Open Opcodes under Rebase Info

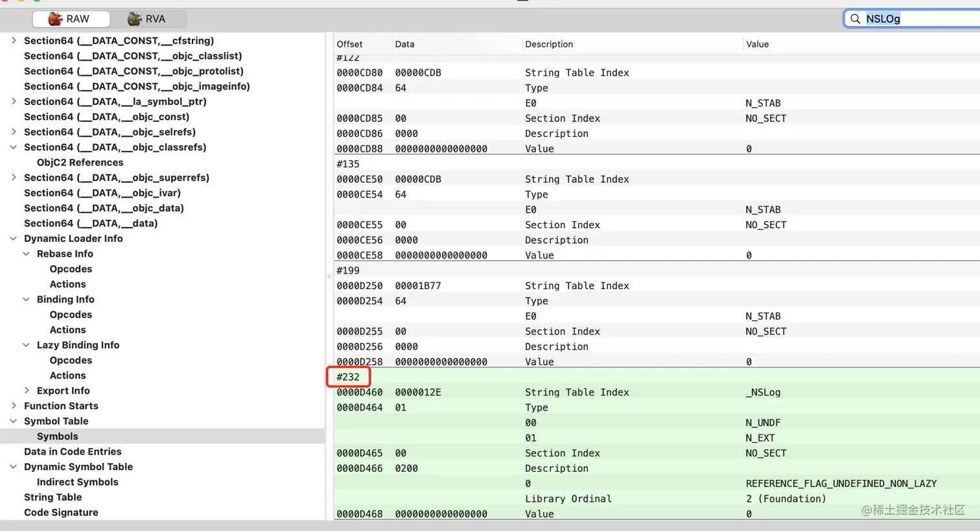click(x=71, y=269)
